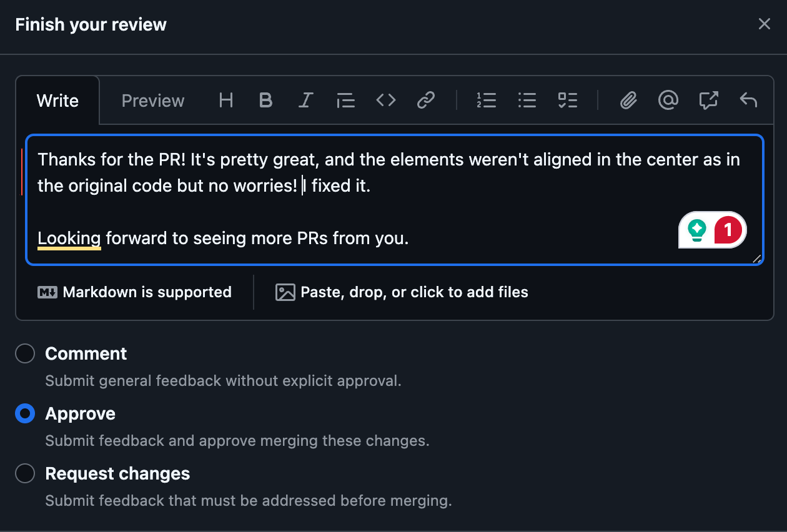Open saved replies arrow icon
The width and height of the screenshot is (787, 532).
(x=748, y=100)
